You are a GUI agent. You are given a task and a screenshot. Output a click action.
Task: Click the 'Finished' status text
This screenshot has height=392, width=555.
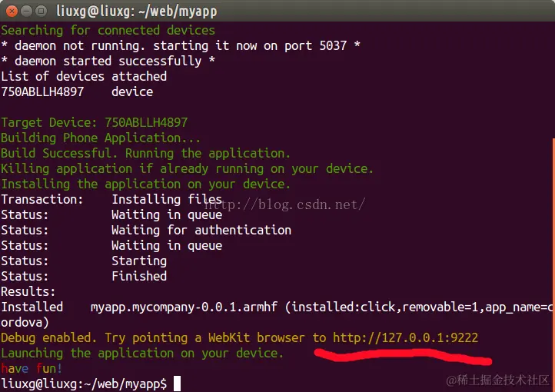pyautogui.click(x=139, y=276)
